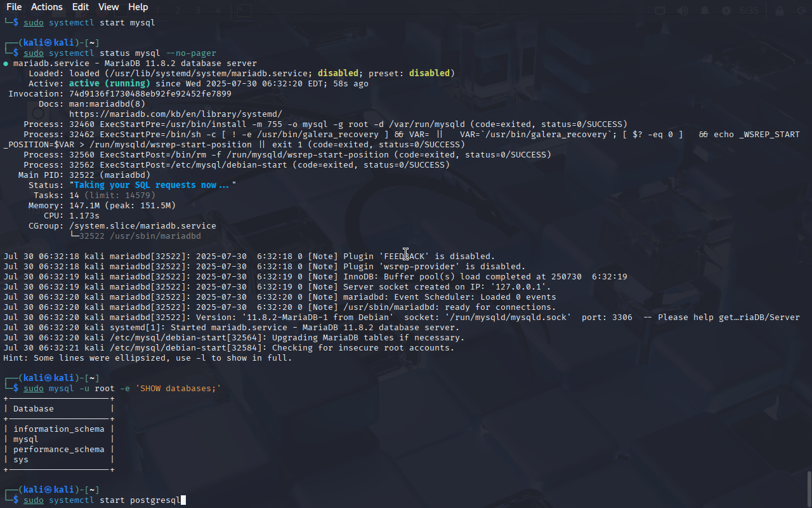
Task: Click the '32522 /usr/sbin/mariadbd' process entry
Action: coord(140,236)
